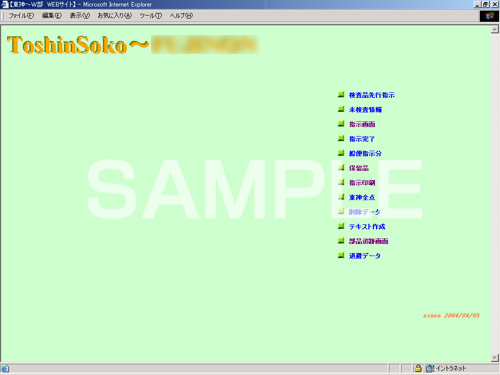Open the 部品追跡画面 link

click(x=368, y=241)
